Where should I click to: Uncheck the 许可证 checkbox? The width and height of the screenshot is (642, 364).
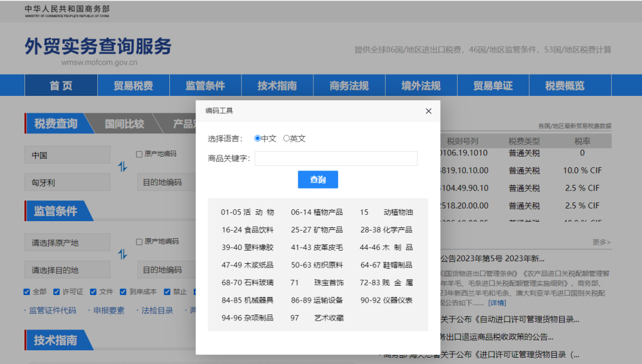coord(56,291)
